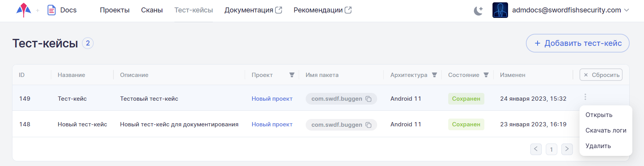
Task: Toggle dark mode moon icon
Action: point(478,10)
